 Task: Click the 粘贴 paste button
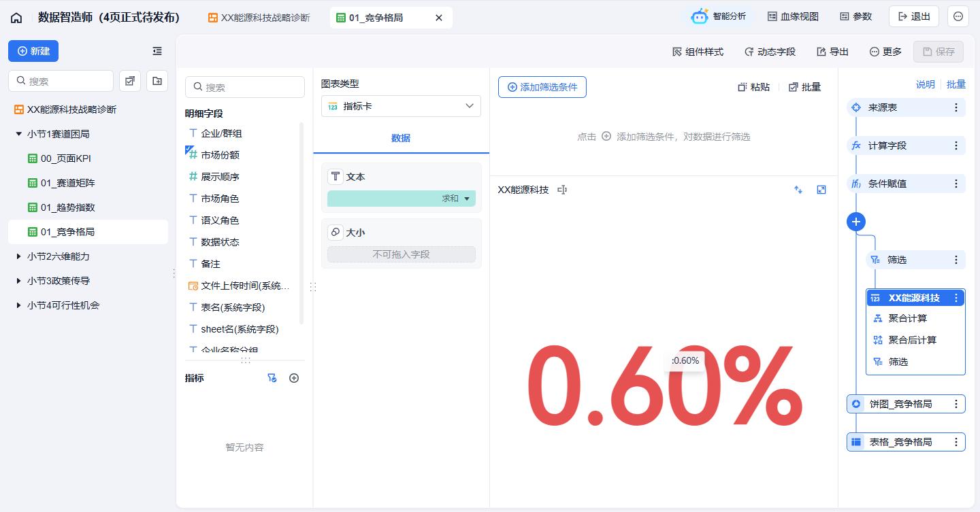coord(754,87)
